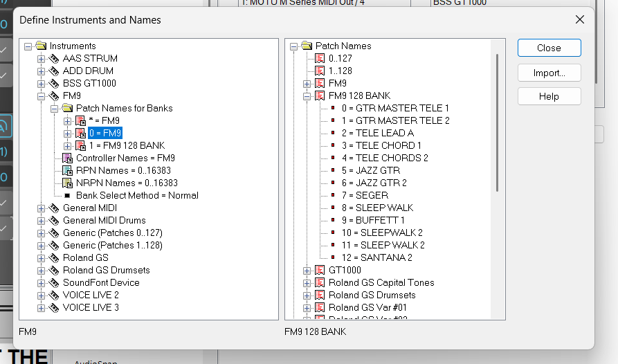Click the Import... button
Viewport: 618px width, 364px height.
[549, 73]
